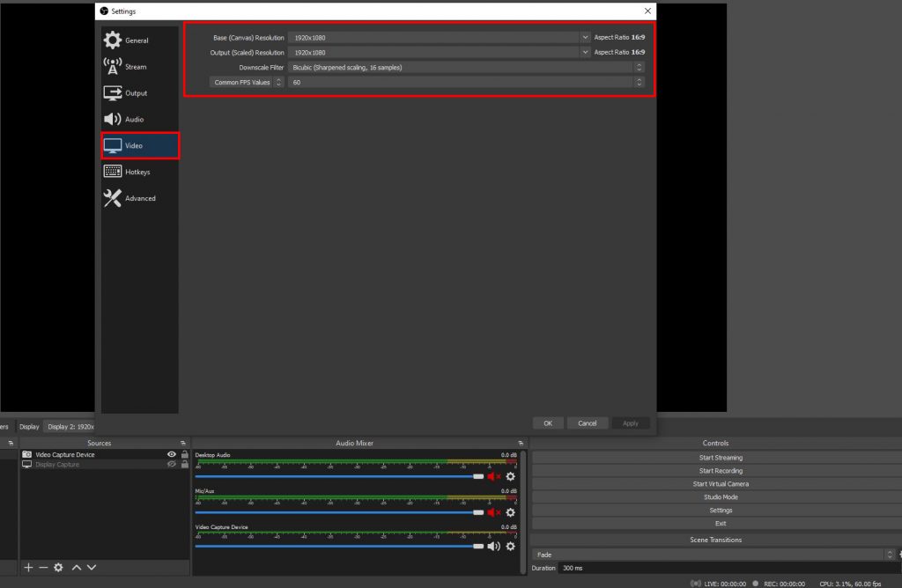Show the Display Capture source
902x588 pixels.
pos(172,465)
